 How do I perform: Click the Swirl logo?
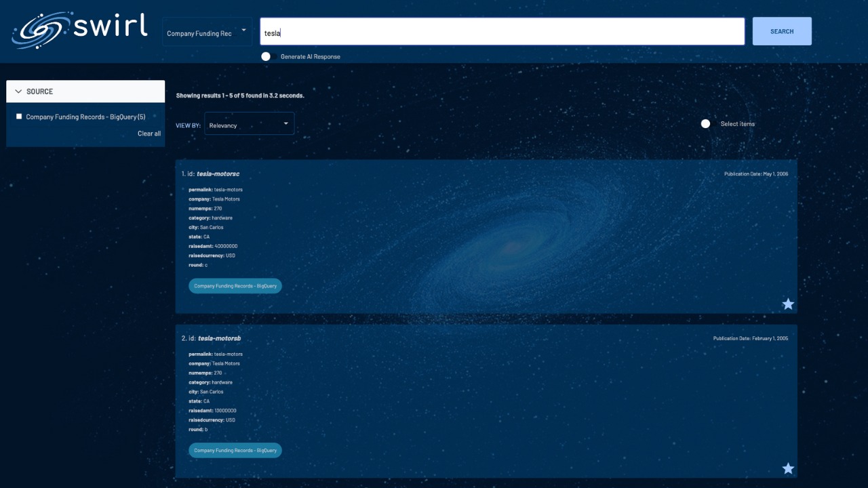[80, 30]
